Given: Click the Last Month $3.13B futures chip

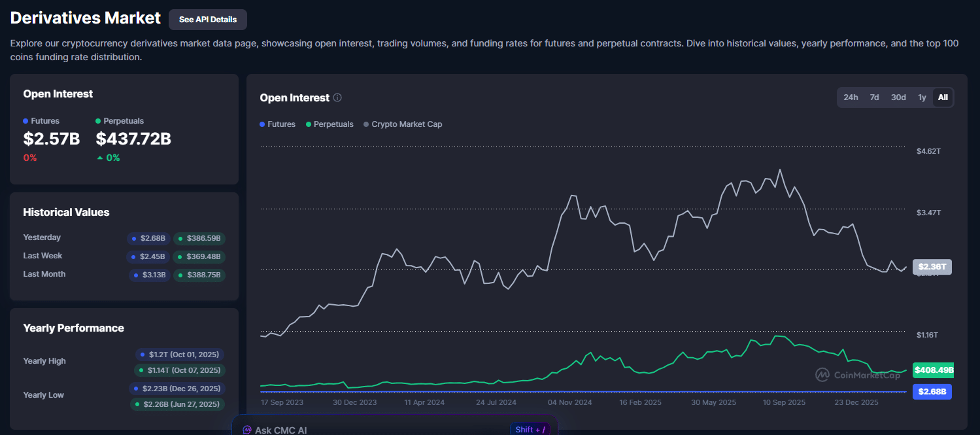Looking at the screenshot, I should 150,275.
